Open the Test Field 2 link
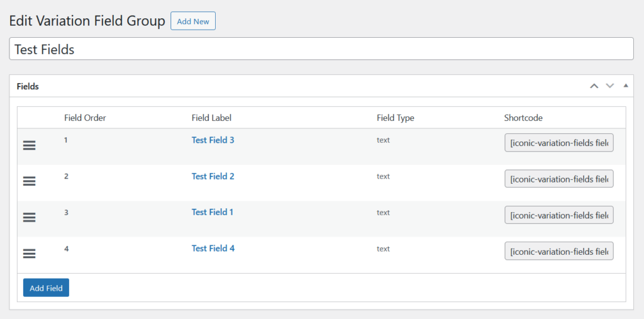Image resolution: width=644 pixels, height=319 pixels. click(213, 176)
